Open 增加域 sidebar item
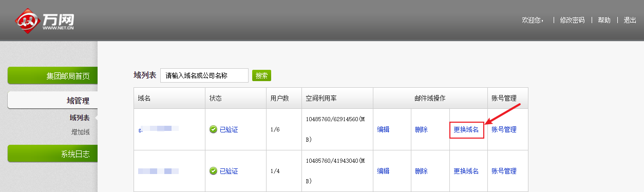 [80, 132]
